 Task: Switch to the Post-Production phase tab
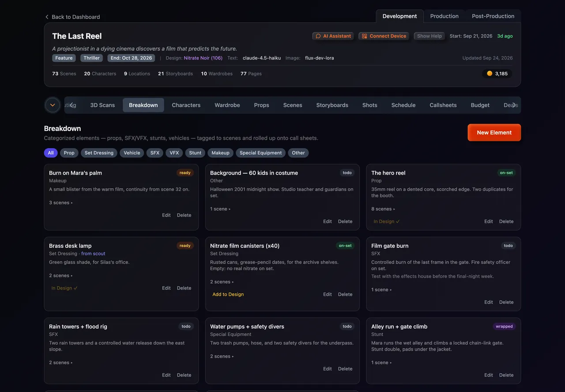pos(493,16)
